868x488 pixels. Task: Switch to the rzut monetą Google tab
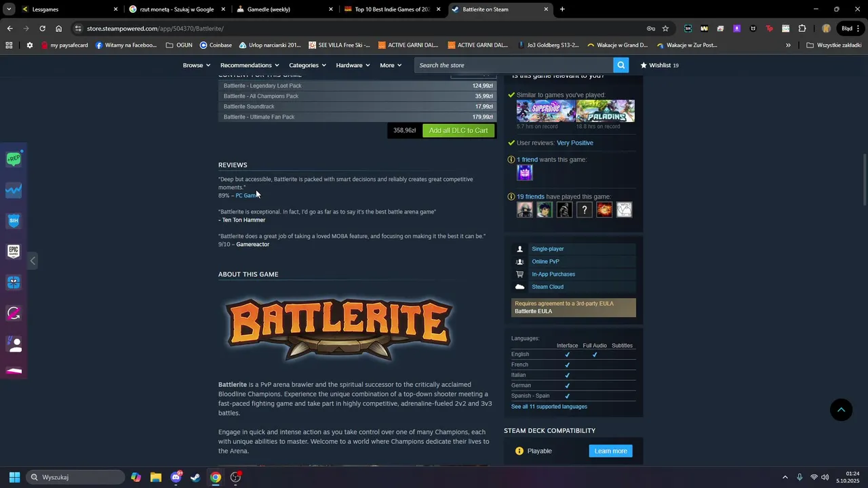(x=176, y=9)
